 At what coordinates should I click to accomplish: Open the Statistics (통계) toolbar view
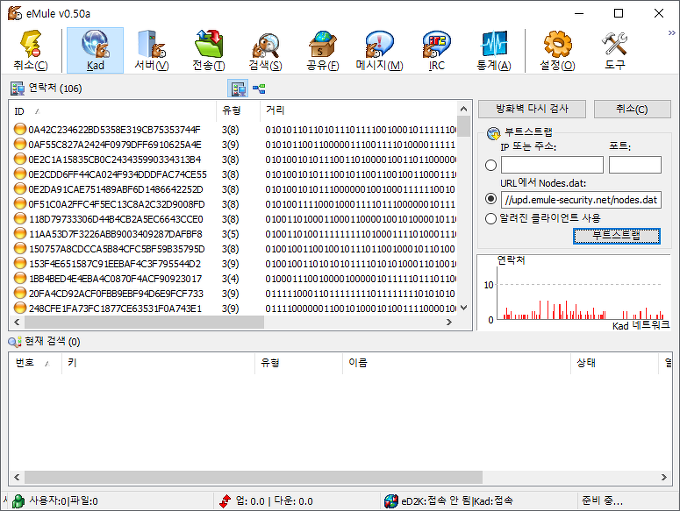(x=494, y=50)
